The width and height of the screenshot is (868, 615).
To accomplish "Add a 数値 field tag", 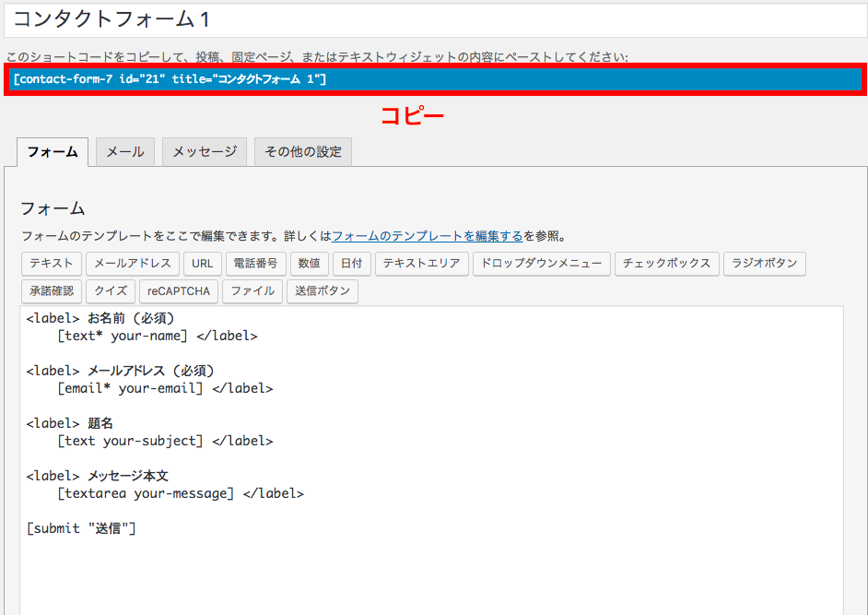I will 310,264.
